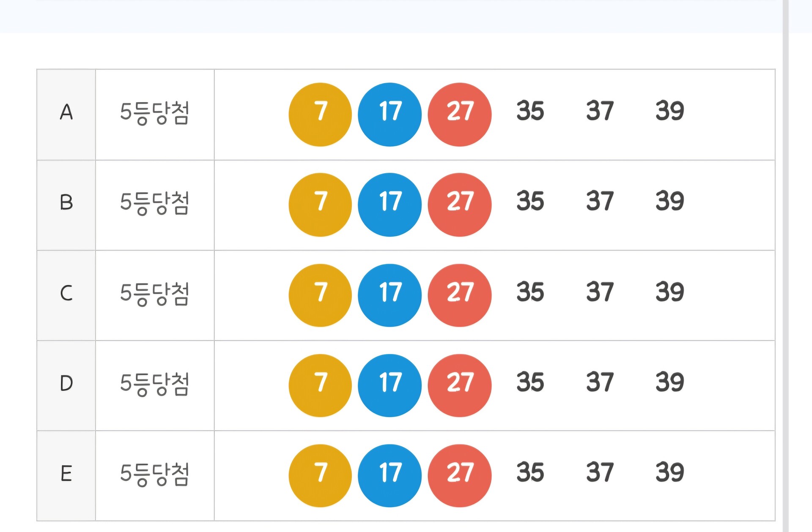Select the row A label cell
812x532 pixels.
coord(66,115)
